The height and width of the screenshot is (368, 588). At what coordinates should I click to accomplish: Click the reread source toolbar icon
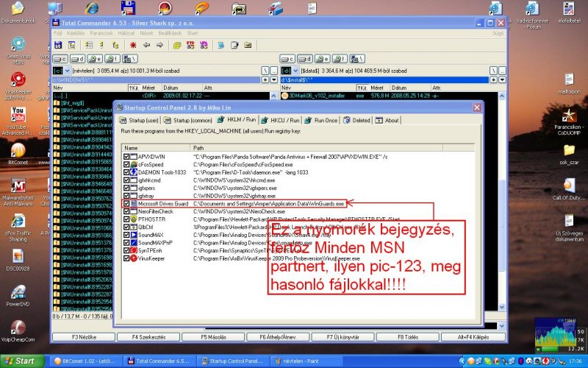pyautogui.click(x=58, y=46)
